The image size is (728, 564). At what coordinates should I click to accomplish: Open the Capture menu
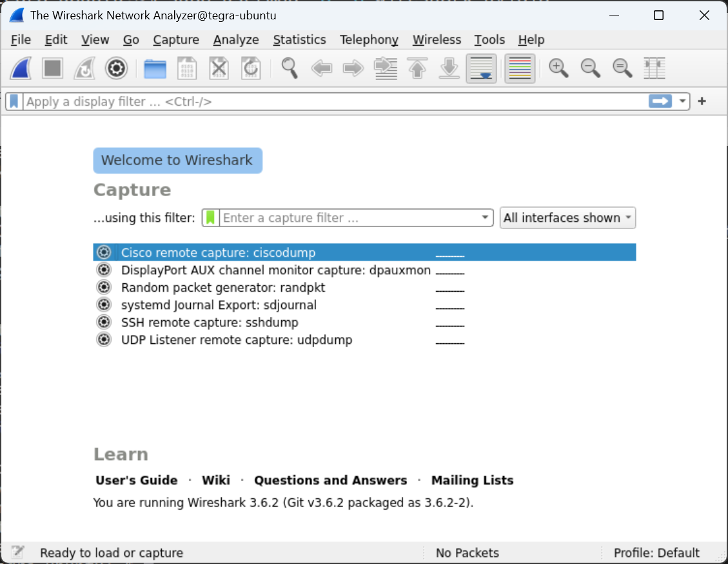[176, 40]
